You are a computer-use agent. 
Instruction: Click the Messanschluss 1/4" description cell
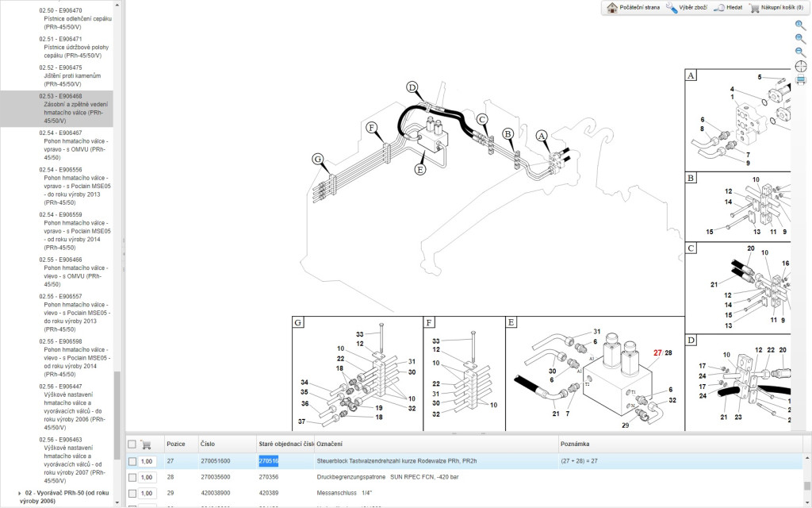point(344,493)
